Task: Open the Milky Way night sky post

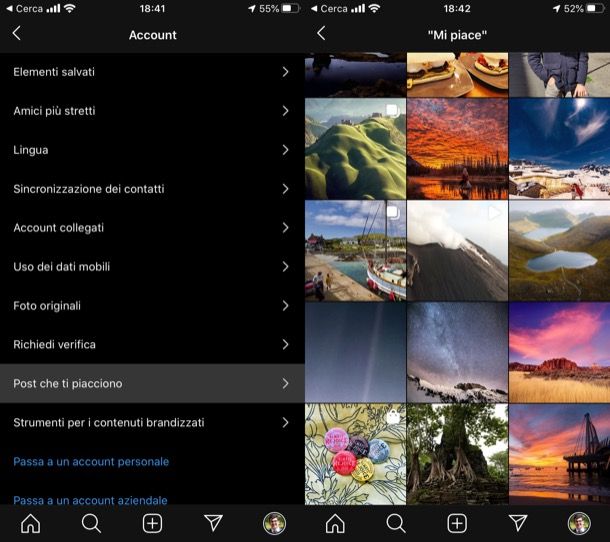Action: [457, 353]
